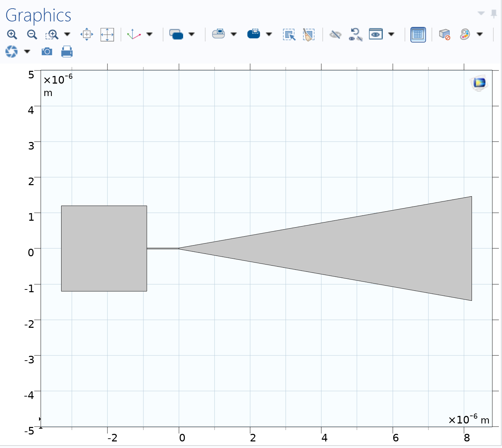The image size is (502, 448).
Task: Expand the coordinate axes view dropdown arrow
Action: point(150,35)
